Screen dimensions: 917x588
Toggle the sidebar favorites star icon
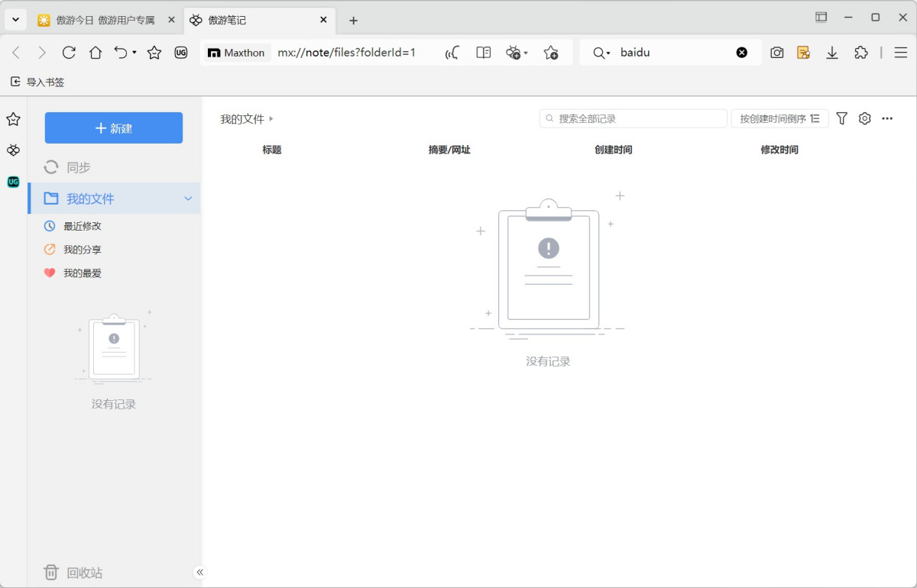13,119
